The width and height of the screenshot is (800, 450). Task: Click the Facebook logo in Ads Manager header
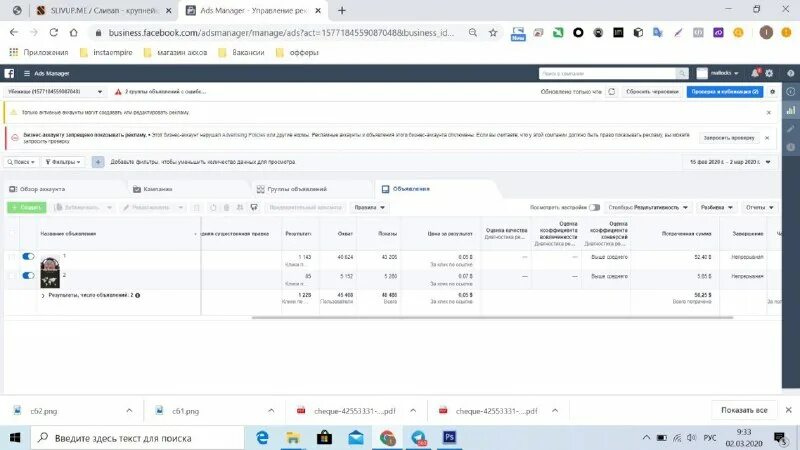pyautogui.click(x=9, y=73)
